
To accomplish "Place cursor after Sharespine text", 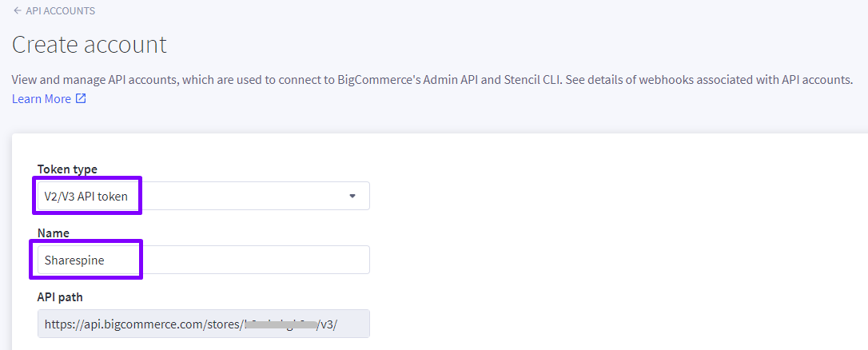I will click(106, 260).
